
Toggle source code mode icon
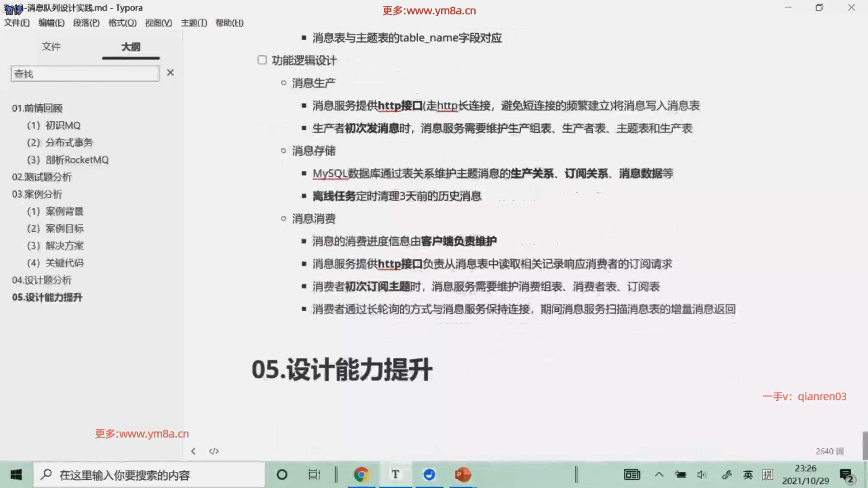point(214,451)
